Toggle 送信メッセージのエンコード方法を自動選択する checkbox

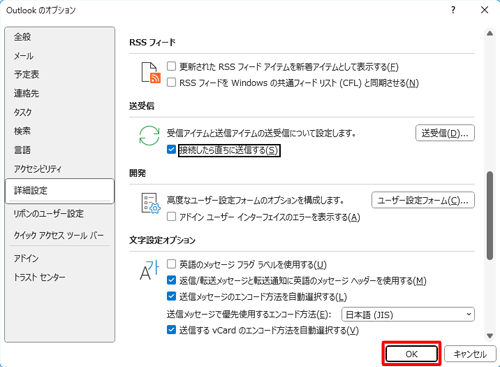point(171,296)
